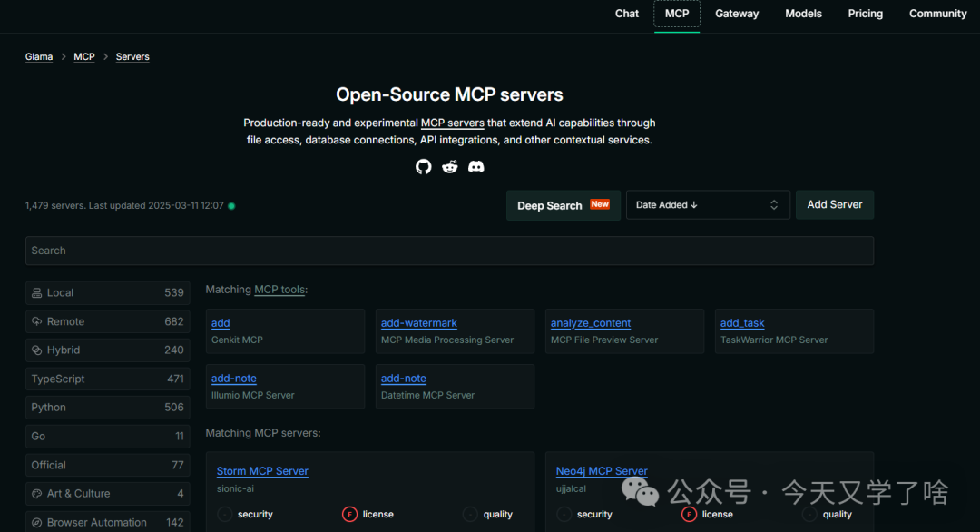Open the Models tab

803,14
